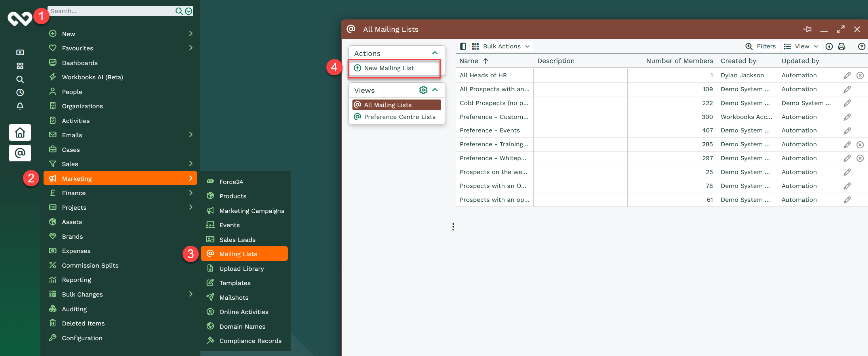Click the print icon in the toolbar

(x=841, y=46)
